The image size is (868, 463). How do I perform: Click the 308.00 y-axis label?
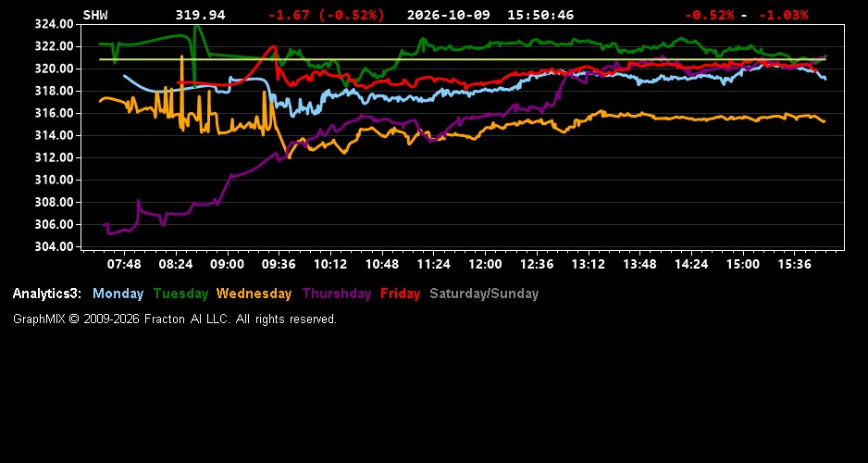pyautogui.click(x=54, y=202)
